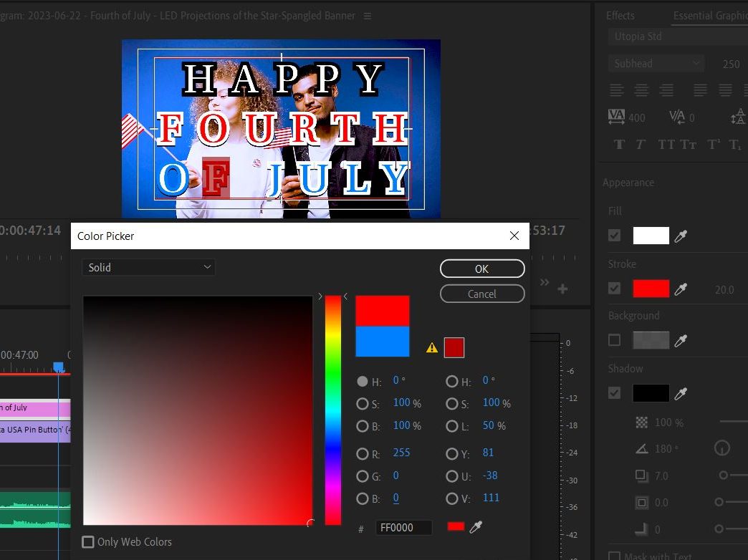This screenshot has width=748, height=560.
Task: Click the Red value 255 field
Action: point(401,453)
